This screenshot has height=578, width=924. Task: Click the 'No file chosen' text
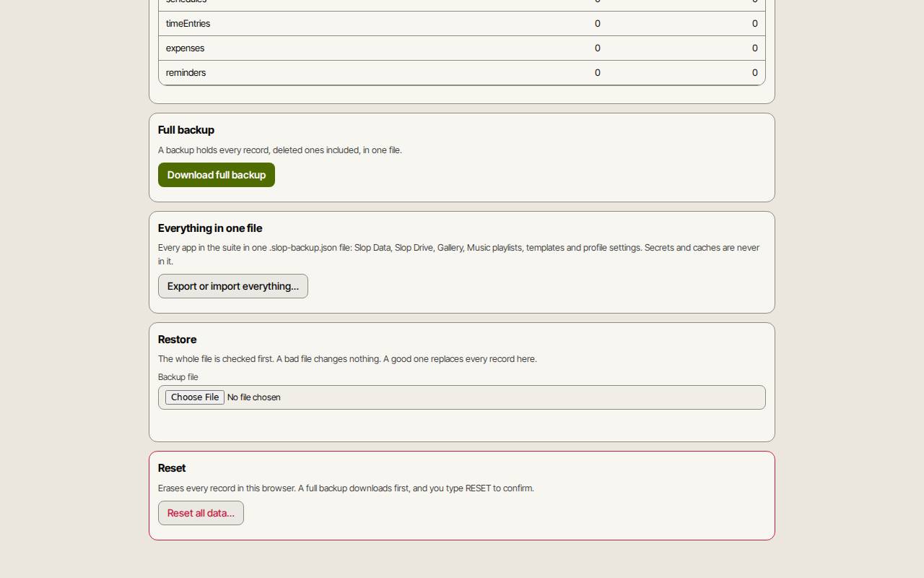click(253, 397)
